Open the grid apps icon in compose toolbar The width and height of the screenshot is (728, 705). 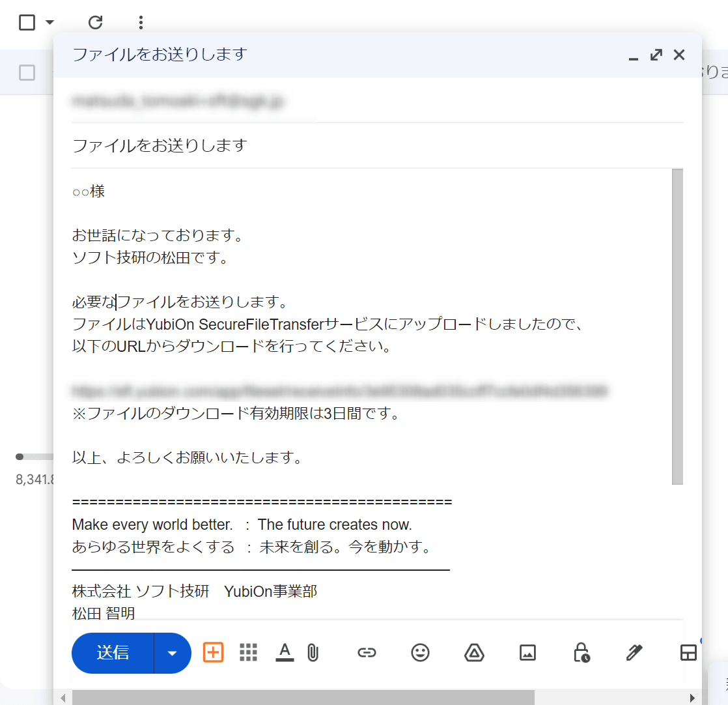248,652
